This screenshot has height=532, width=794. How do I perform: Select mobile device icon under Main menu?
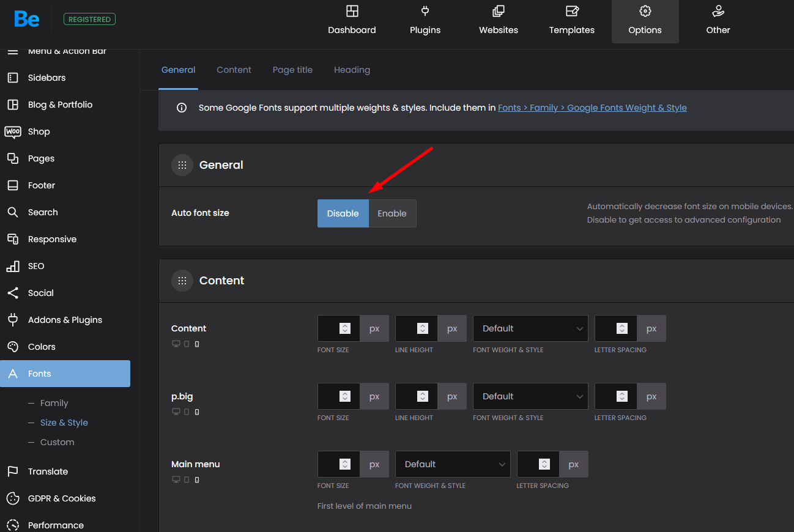[x=197, y=480]
